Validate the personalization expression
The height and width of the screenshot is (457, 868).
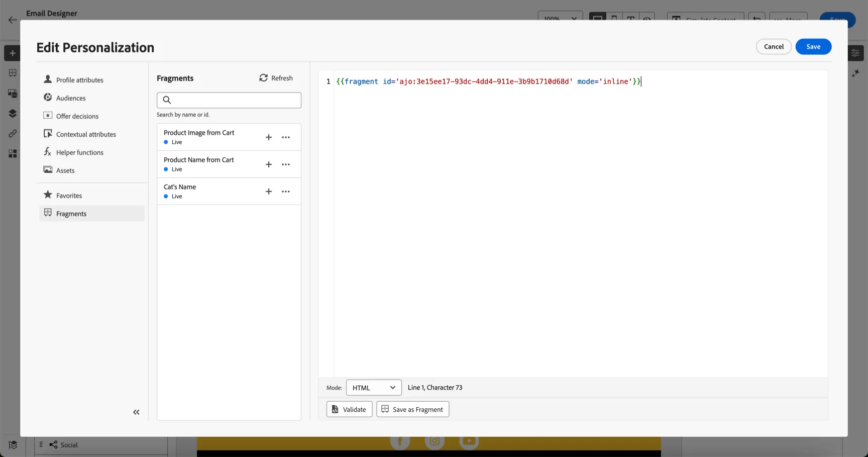point(349,409)
